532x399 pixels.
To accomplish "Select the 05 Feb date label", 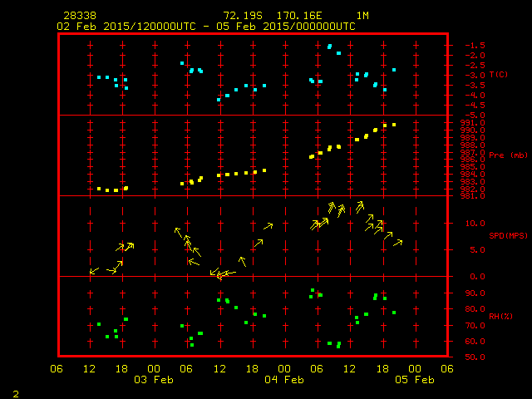I will coord(413,380).
